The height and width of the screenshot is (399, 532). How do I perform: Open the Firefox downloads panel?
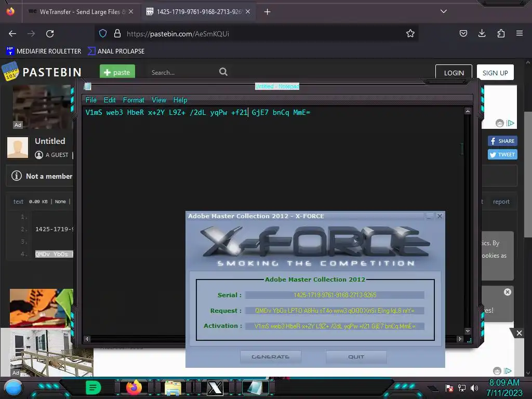tap(482, 33)
